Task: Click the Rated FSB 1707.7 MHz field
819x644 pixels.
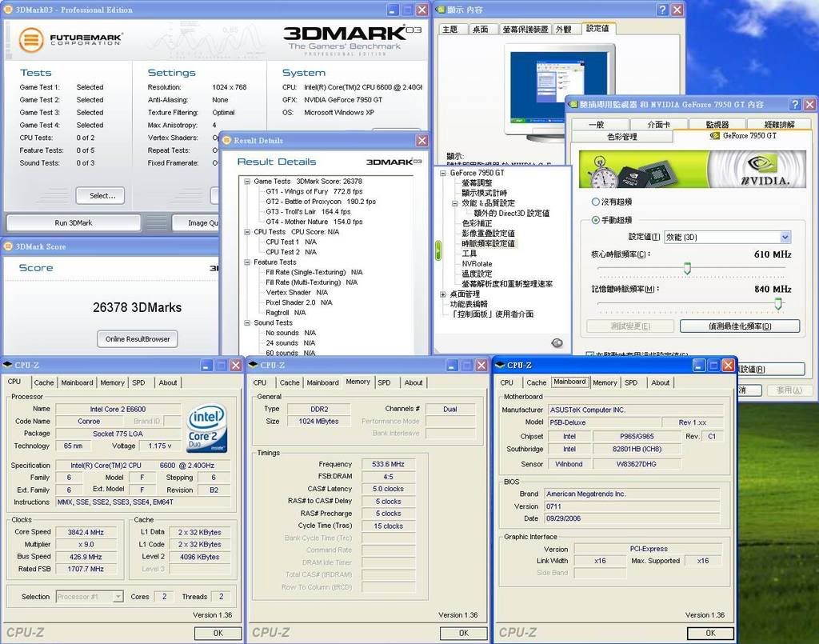Action: [86, 569]
